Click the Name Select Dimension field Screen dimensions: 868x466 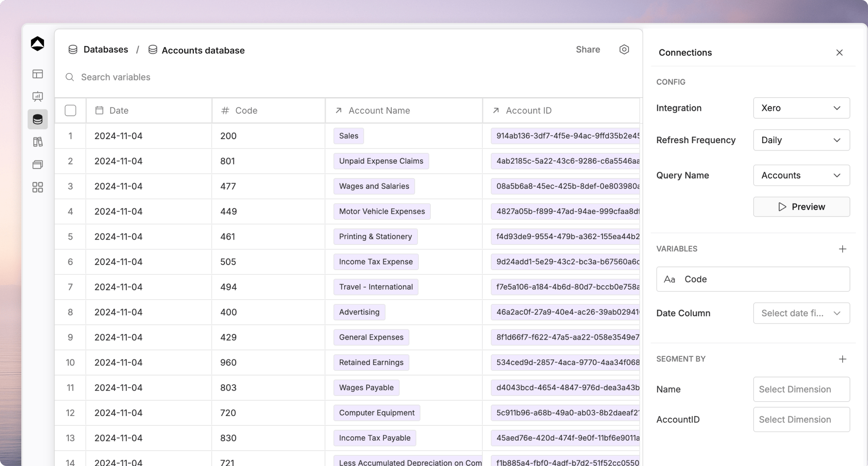tap(801, 389)
